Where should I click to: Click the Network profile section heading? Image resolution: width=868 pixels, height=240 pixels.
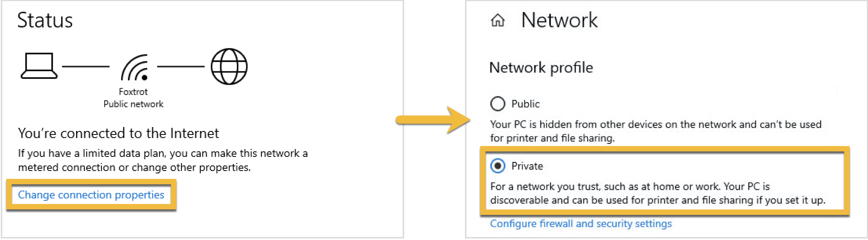541,68
